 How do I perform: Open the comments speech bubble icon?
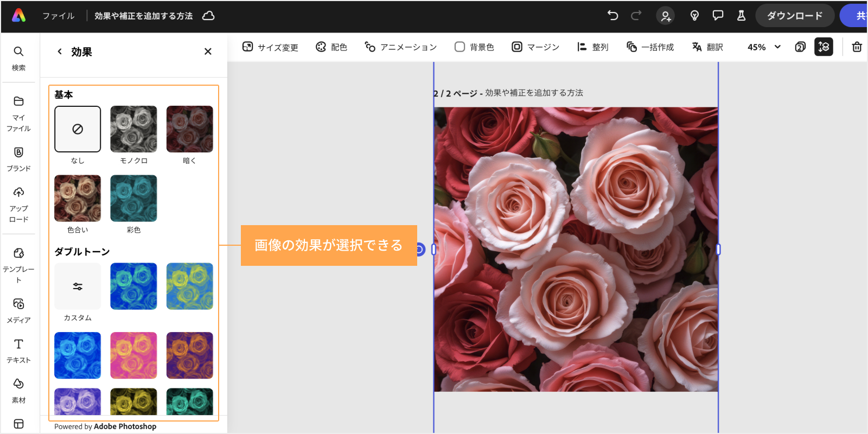718,16
